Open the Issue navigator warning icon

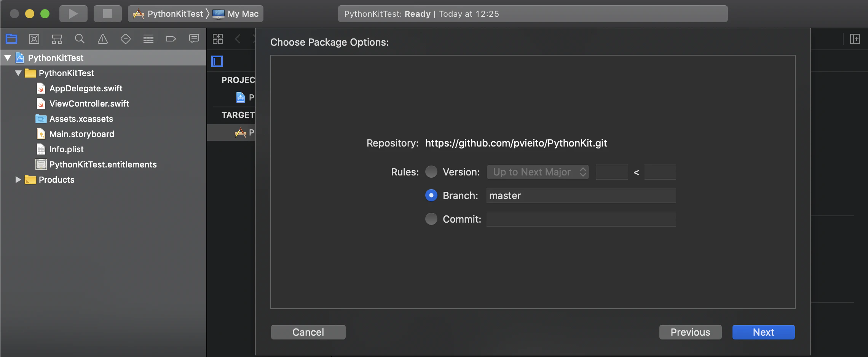tap(103, 38)
